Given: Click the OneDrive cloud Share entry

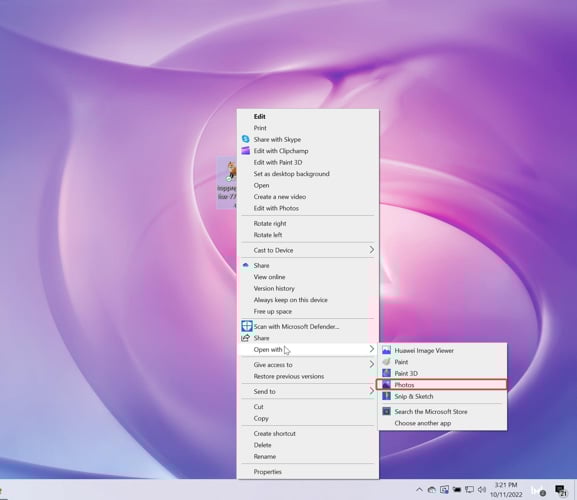Looking at the screenshot, I should (308, 265).
